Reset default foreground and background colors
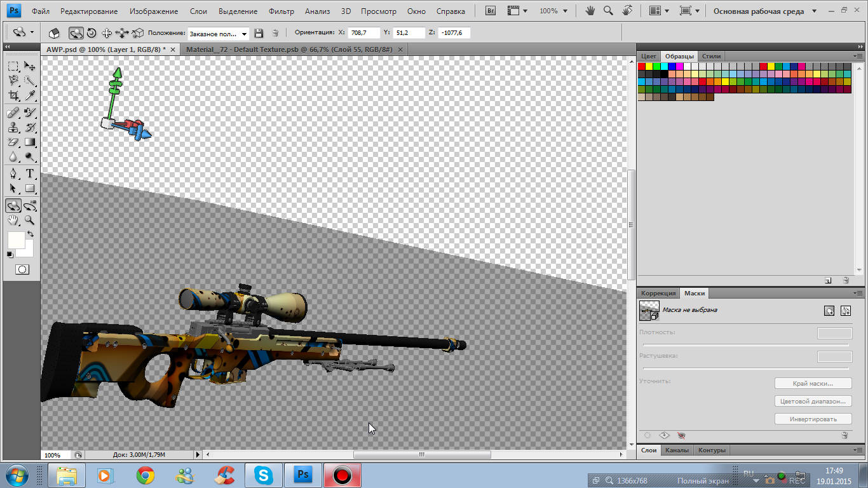The height and width of the screenshot is (488, 868). click(x=10, y=254)
